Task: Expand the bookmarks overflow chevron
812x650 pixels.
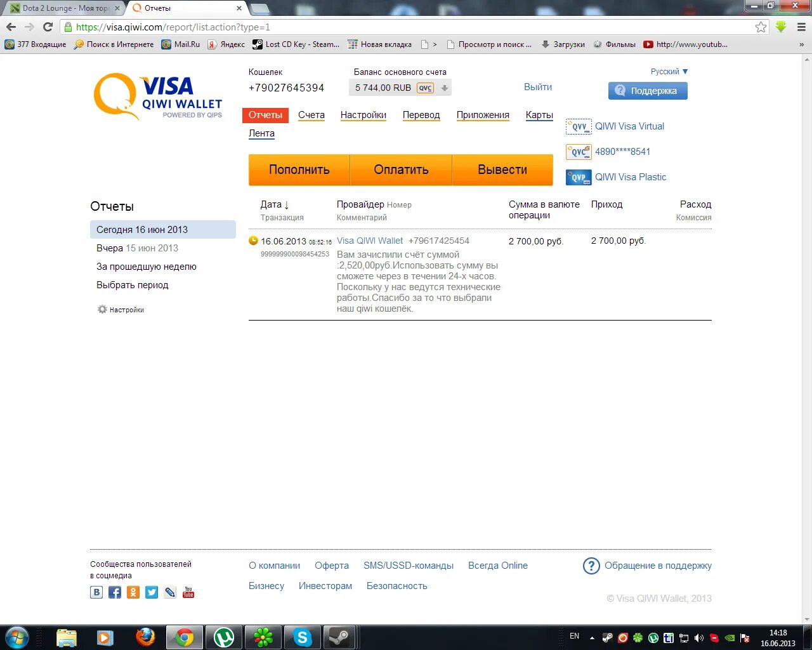Action: [801, 44]
